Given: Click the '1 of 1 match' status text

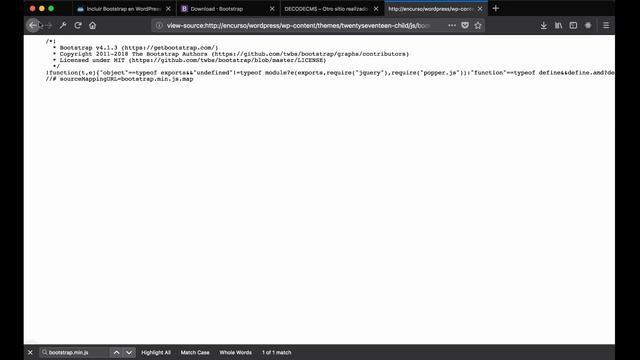Looking at the screenshot, I should 277,352.
